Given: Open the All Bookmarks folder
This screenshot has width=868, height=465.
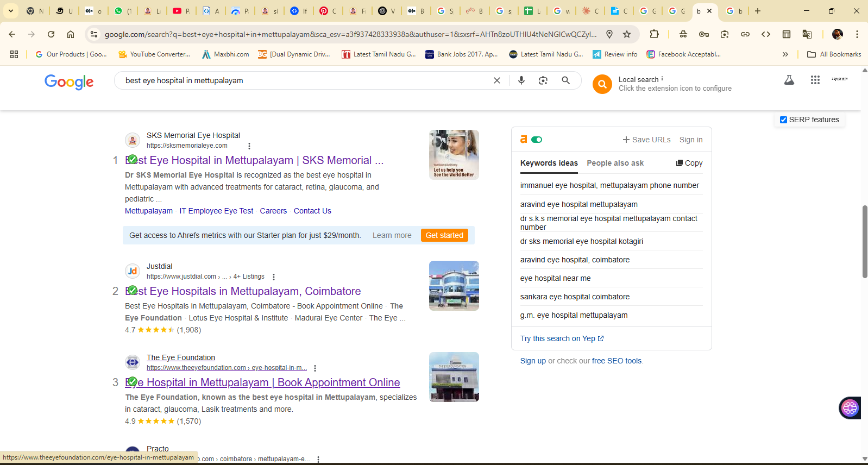Looking at the screenshot, I should (x=834, y=54).
